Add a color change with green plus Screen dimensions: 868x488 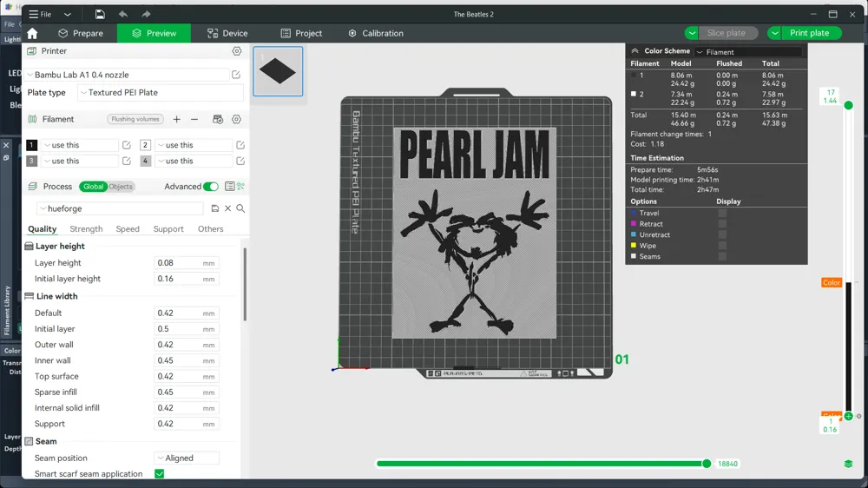(848, 416)
